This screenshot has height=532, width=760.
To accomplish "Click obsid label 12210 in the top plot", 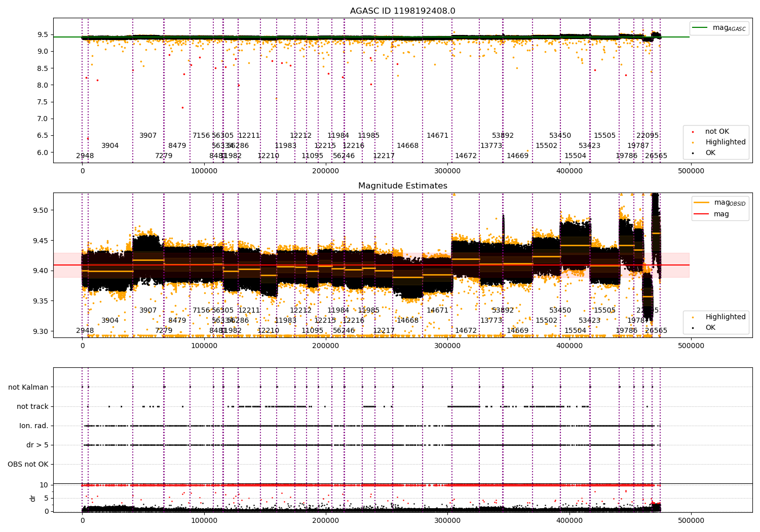I will click(x=269, y=156).
